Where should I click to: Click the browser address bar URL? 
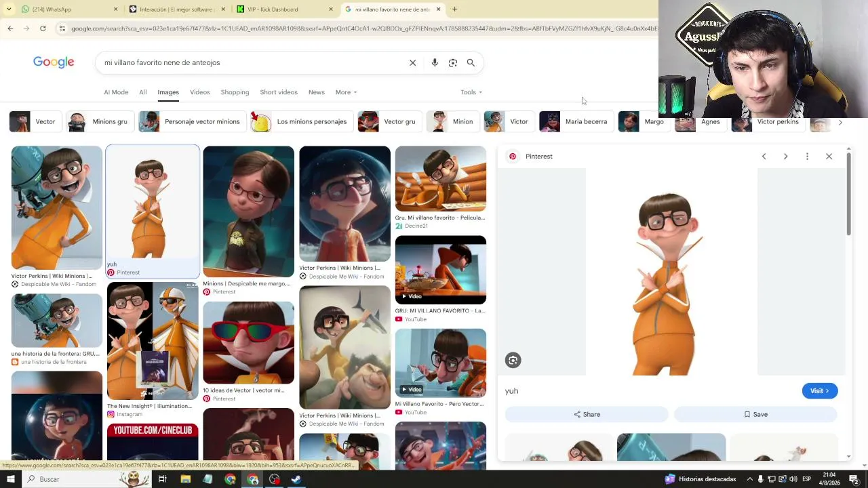363,28
